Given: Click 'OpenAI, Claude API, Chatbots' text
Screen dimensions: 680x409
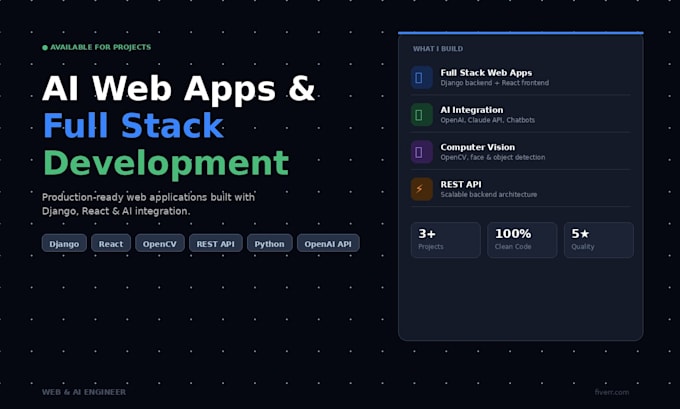Looking at the screenshot, I should 487,120.
